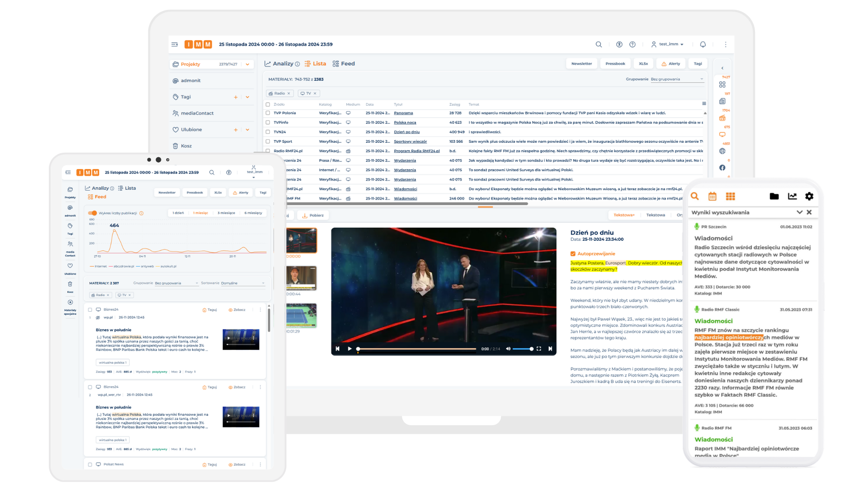Adjust volume slider in video player
Screen dimensions: 868x488
pos(523,349)
